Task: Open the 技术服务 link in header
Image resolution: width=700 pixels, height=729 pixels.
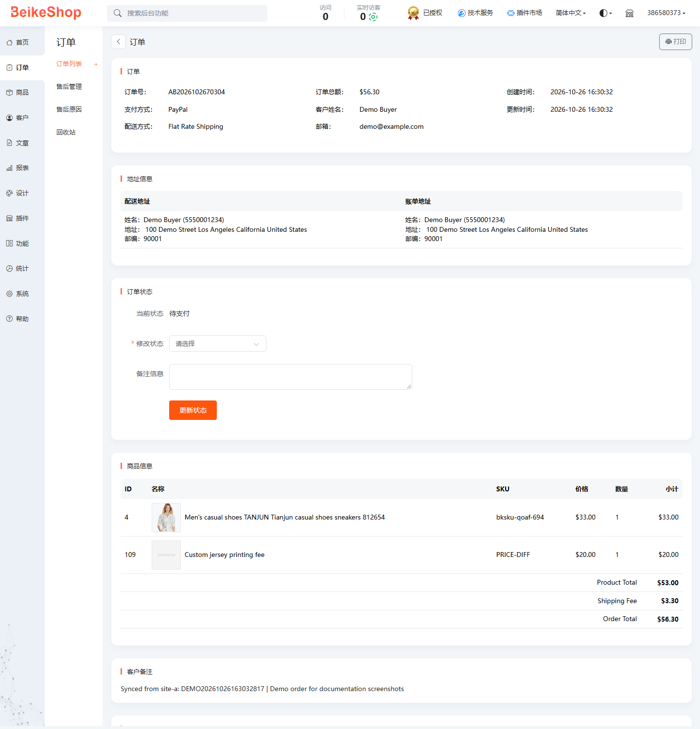Action: click(x=475, y=13)
